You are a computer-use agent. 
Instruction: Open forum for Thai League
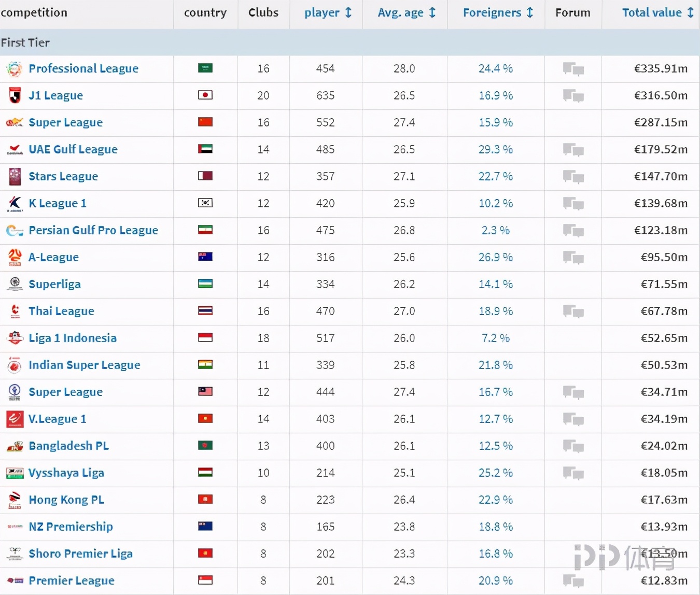click(x=573, y=311)
